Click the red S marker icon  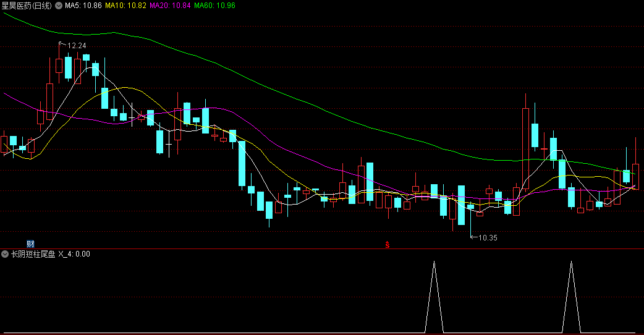pyautogui.click(x=388, y=245)
